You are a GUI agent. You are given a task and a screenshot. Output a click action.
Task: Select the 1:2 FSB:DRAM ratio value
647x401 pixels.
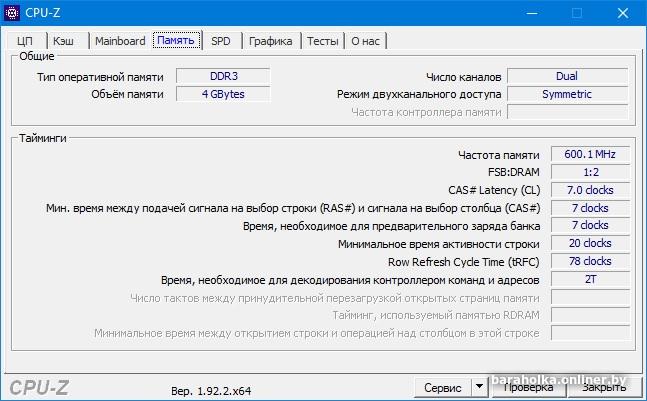tap(590, 172)
